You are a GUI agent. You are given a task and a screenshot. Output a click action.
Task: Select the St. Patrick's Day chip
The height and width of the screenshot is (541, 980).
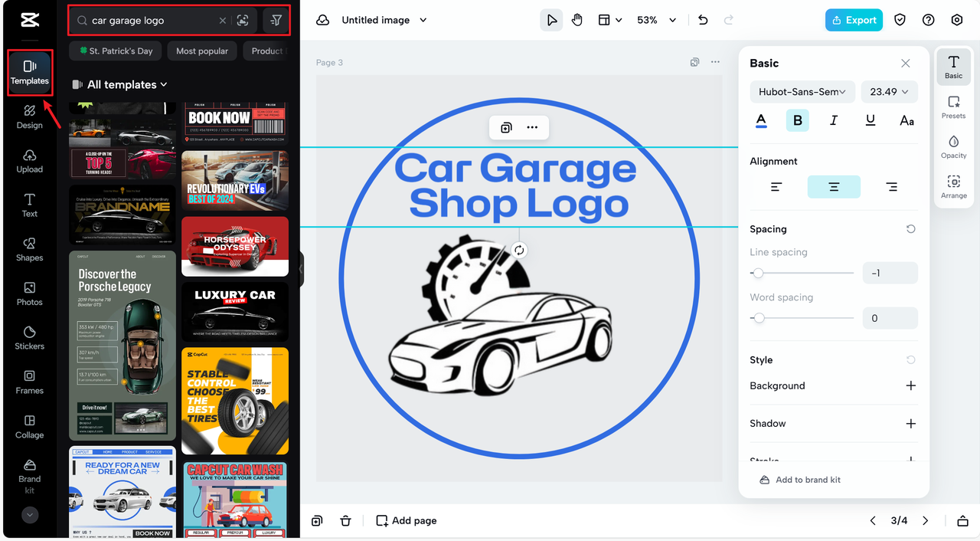pyautogui.click(x=116, y=51)
